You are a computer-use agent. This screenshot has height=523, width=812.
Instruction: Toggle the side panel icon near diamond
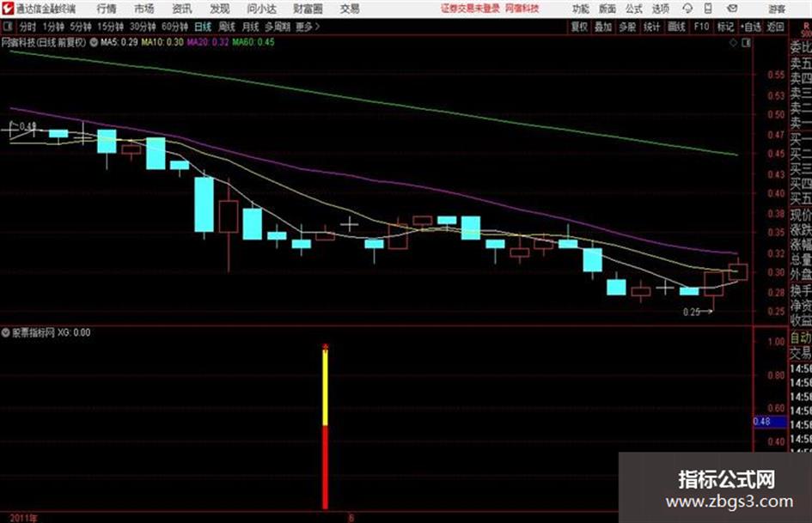[x=746, y=43]
